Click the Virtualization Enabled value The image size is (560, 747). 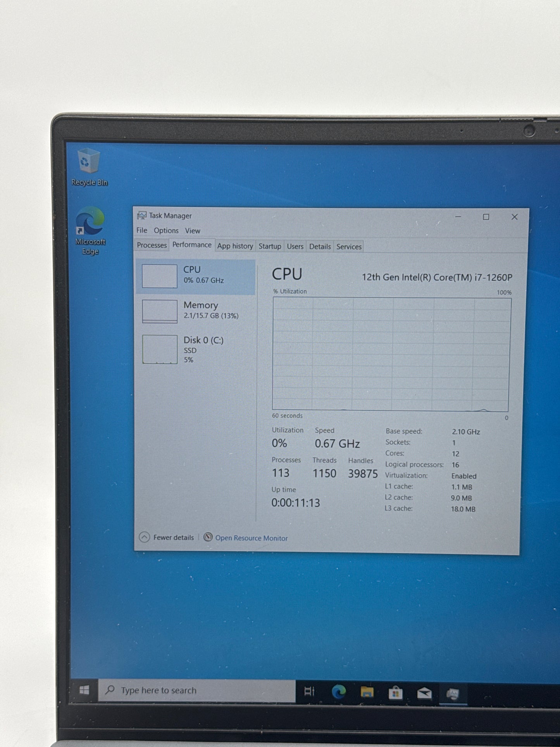[x=464, y=476]
